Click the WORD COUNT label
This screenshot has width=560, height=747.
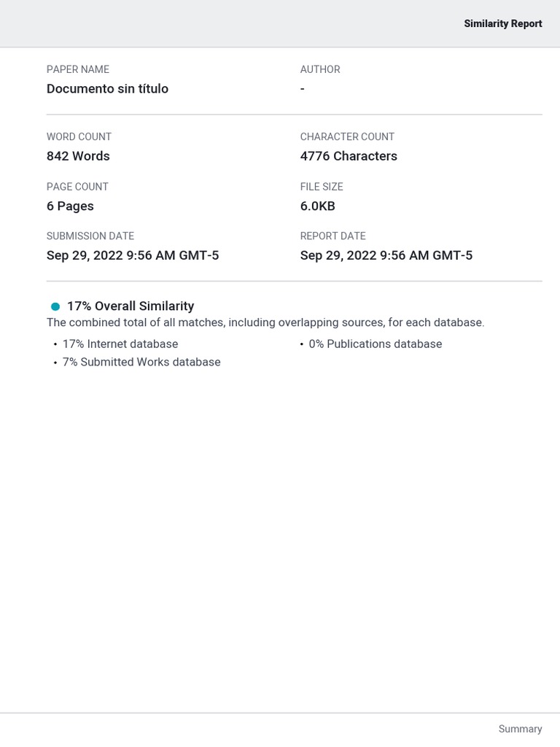79,136
